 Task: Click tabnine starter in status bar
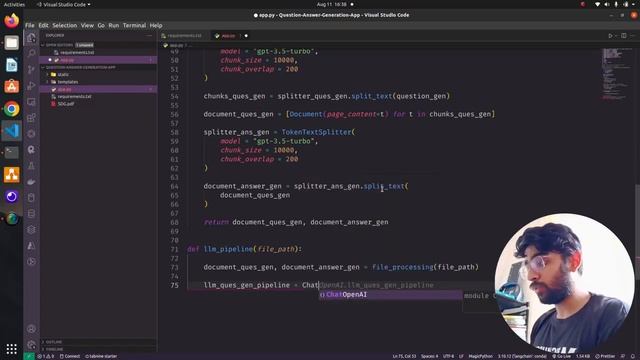click(101, 356)
